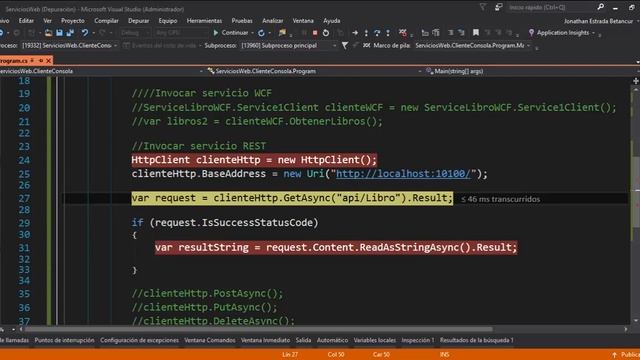Switch to Ventana Inmediato tab
Screen dimensions: 640x360
(x=265, y=340)
